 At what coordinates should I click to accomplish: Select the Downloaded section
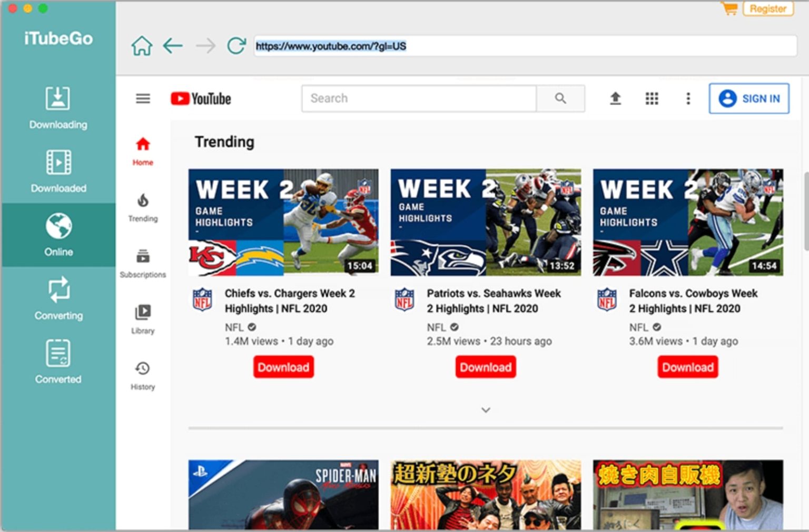click(x=58, y=171)
